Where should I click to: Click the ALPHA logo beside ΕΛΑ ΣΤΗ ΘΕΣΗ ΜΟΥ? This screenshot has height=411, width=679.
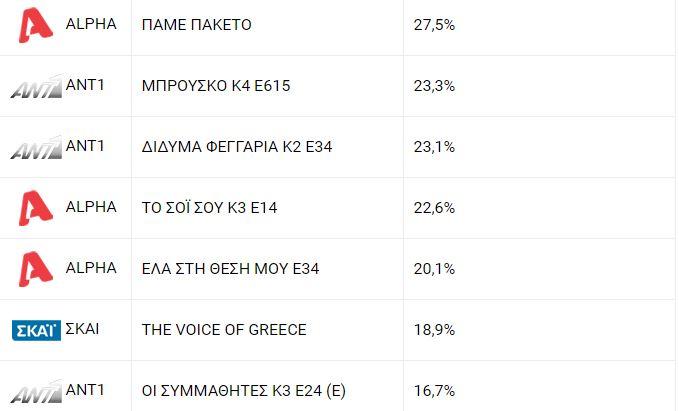35,269
